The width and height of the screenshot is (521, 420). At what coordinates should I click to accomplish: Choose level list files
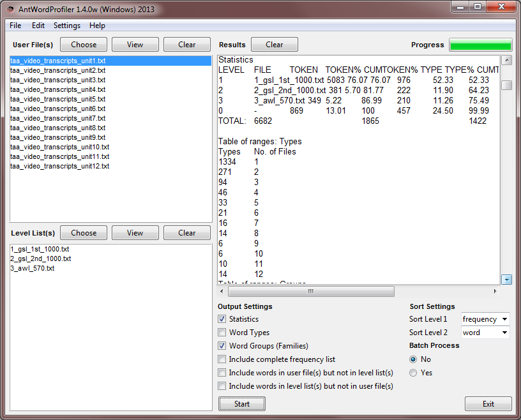pyautogui.click(x=84, y=233)
